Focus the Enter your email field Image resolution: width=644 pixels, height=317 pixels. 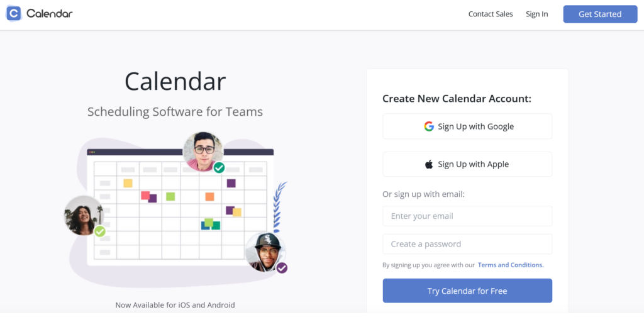467,216
